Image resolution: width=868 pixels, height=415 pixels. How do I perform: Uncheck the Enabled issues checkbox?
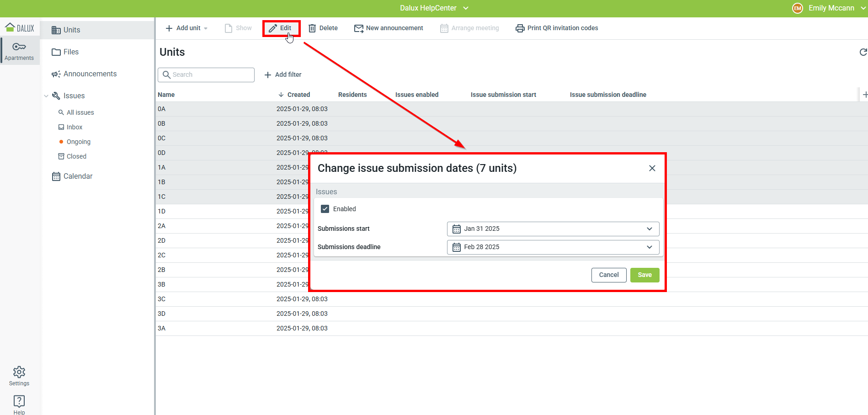325,209
